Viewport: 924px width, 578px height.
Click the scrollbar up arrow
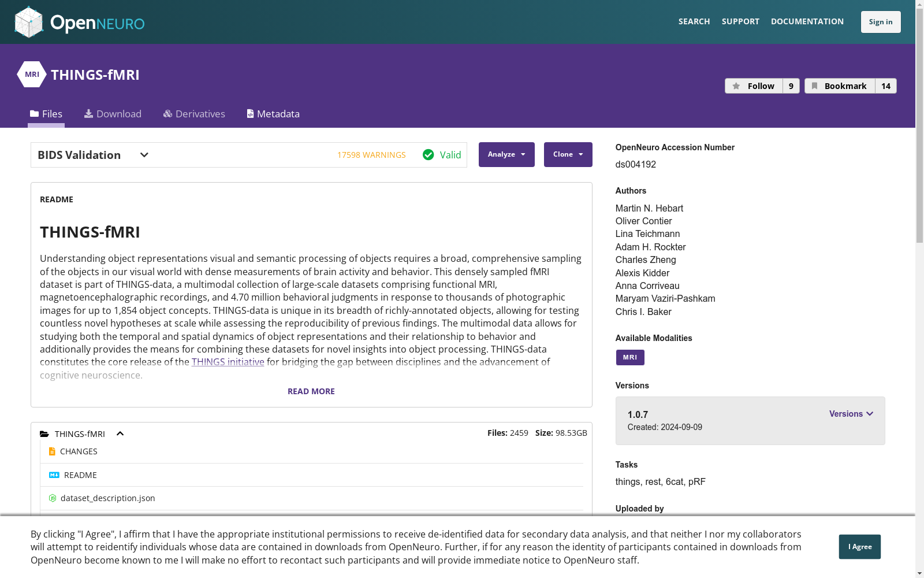click(x=919, y=4)
